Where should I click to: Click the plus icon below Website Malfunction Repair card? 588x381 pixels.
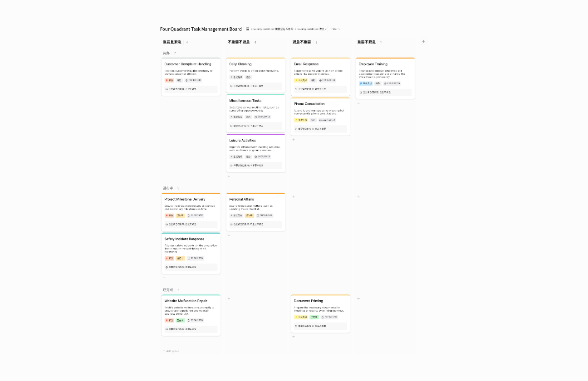[164, 340]
